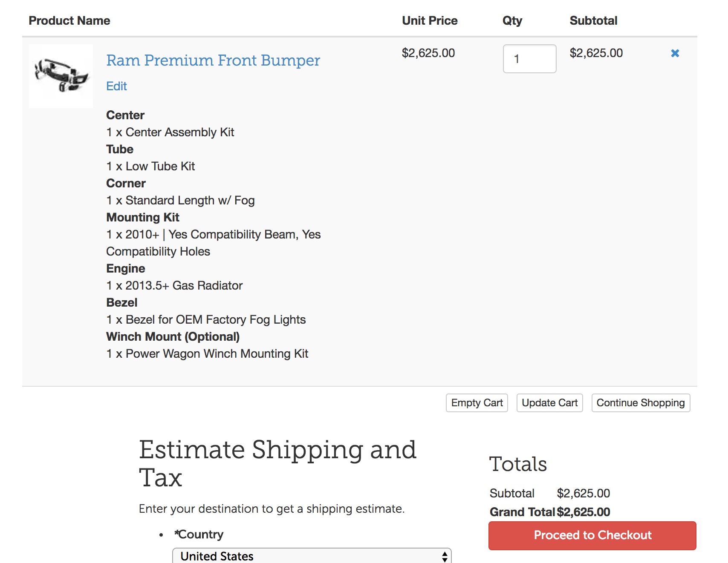Viewport: 728px width, 563px height.
Task: Click the Estimate Shipping and Tax heading
Action: pyautogui.click(x=277, y=463)
